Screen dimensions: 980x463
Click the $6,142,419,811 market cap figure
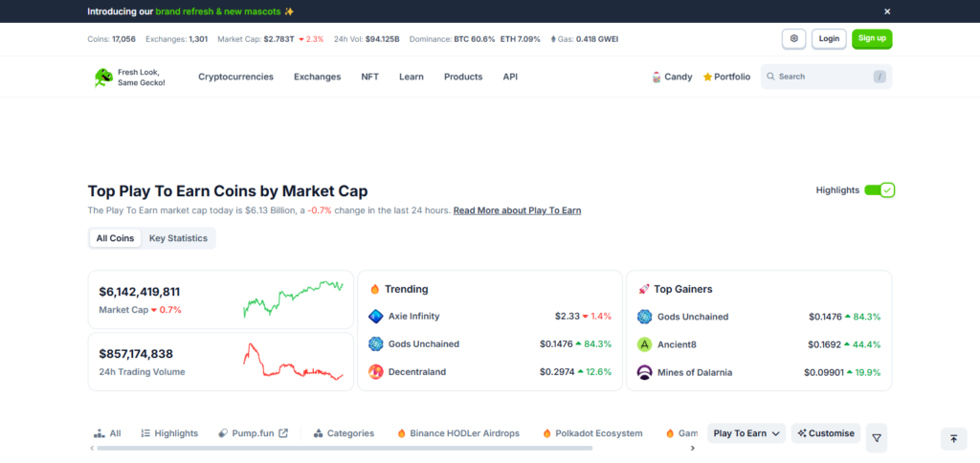coord(140,292)
